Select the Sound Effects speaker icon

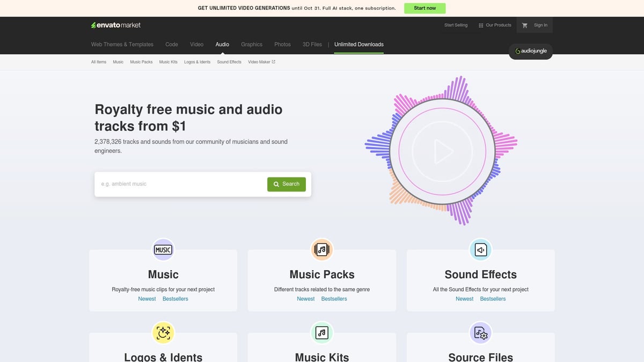480,249
